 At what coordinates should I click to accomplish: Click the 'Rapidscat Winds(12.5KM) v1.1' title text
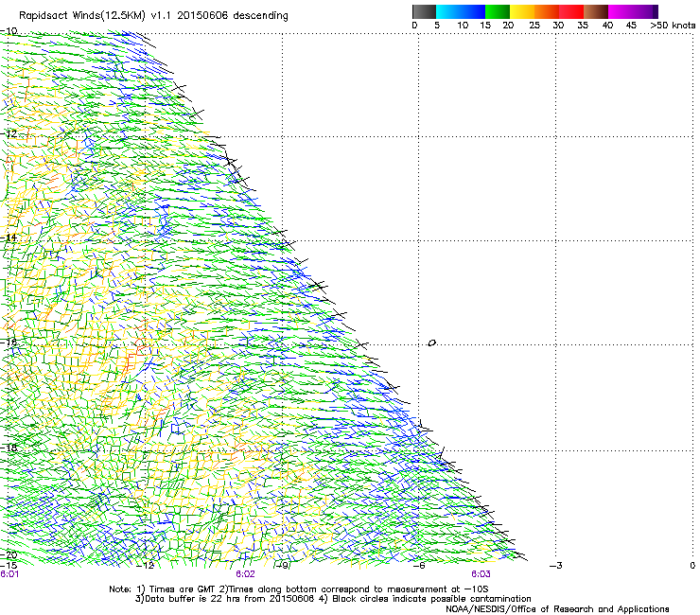[96, 16]
